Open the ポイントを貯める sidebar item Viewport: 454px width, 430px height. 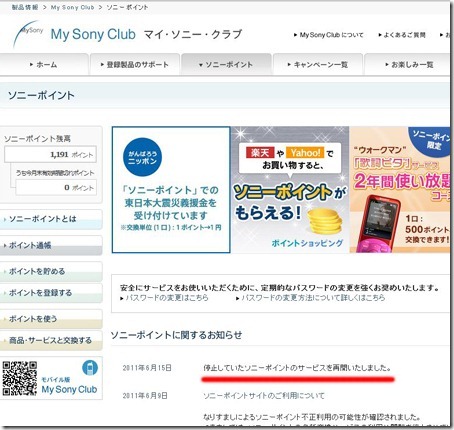(51, 271)
